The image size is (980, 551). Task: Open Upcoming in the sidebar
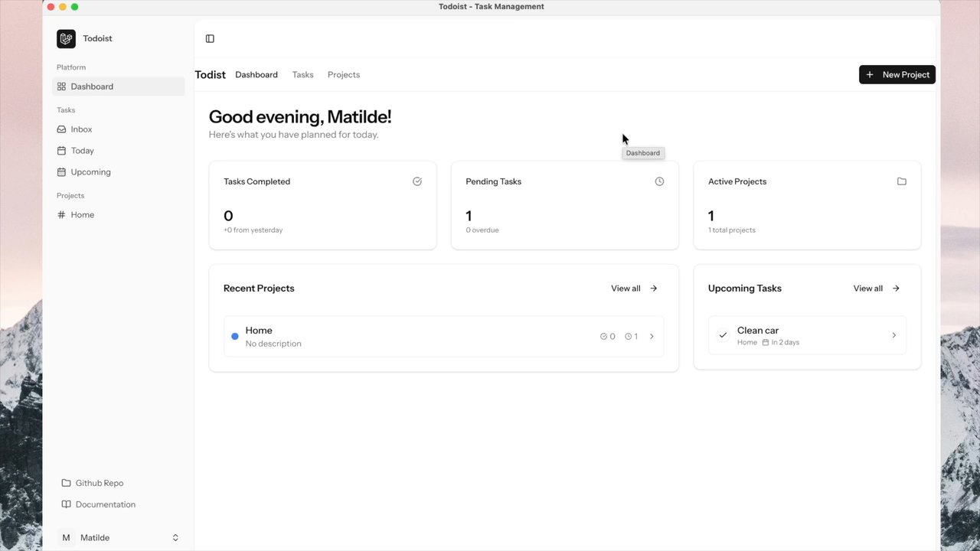coord(119,172)
